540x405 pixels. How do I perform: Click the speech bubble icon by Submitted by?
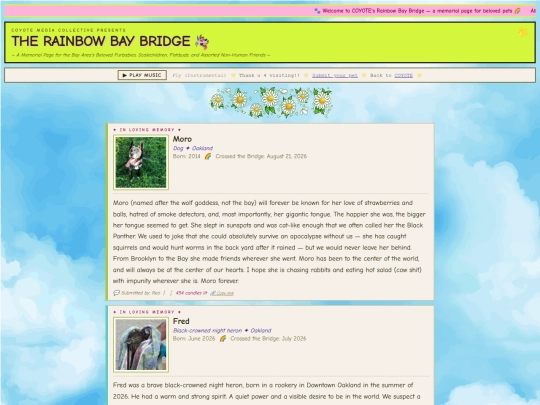click(x=116, y=293)
